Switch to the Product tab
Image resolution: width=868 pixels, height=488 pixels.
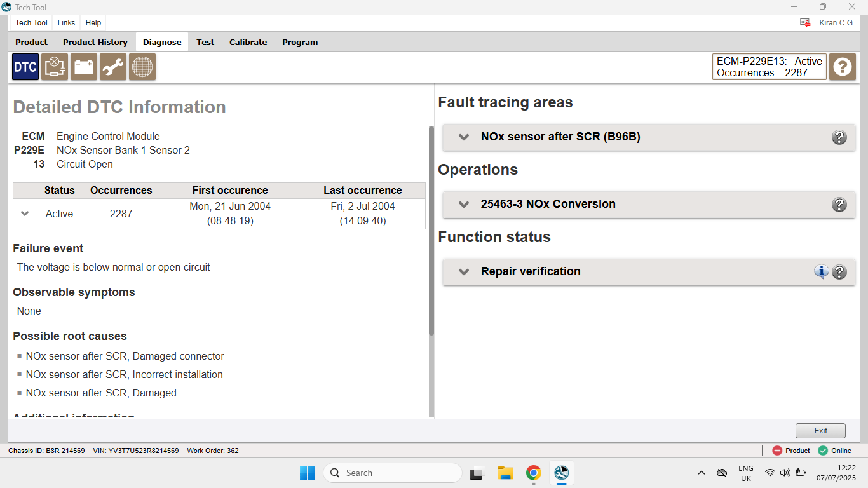(x=32, y=42)
